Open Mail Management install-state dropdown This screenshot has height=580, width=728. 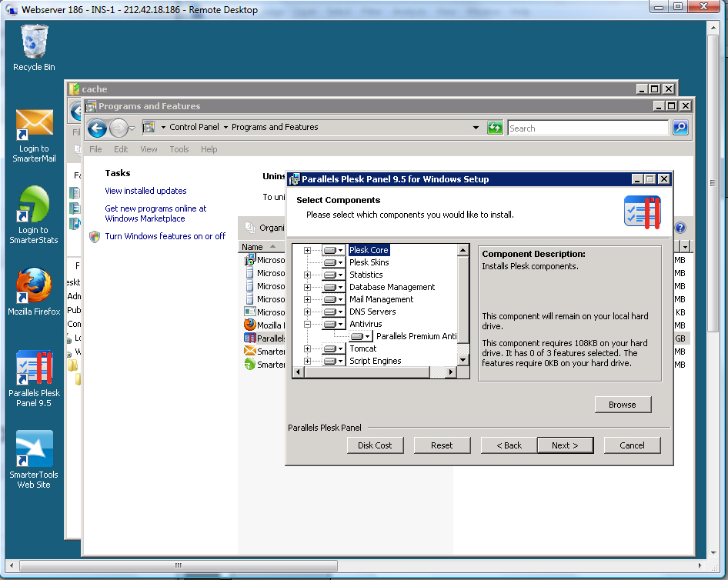pos(333,299)
